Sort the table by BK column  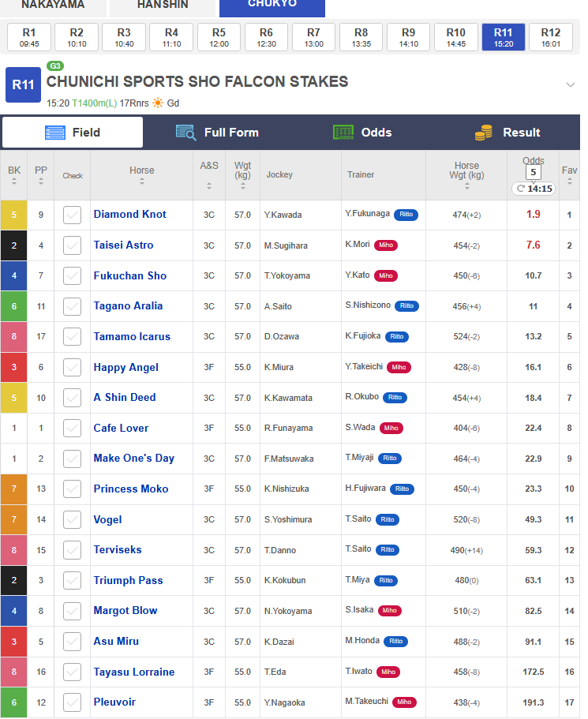click(x=14, y=182)
